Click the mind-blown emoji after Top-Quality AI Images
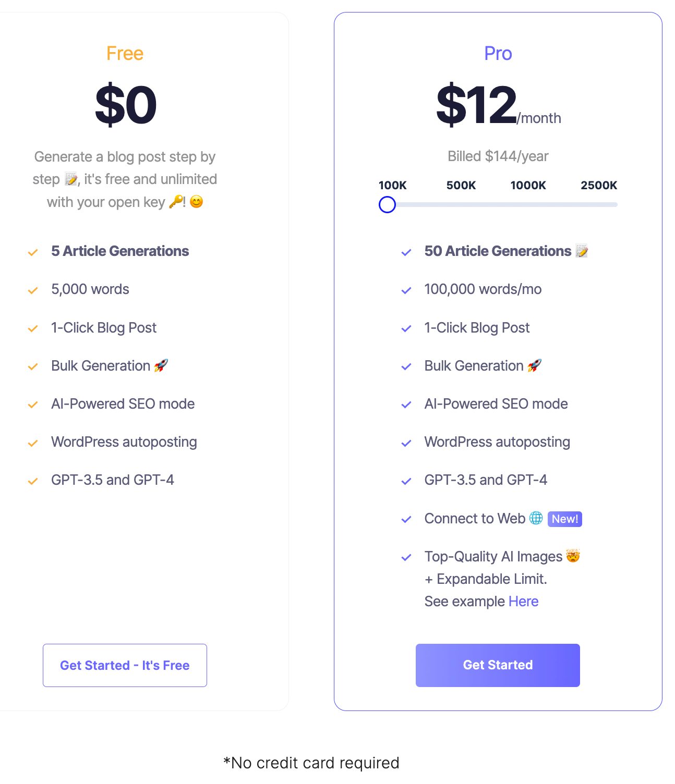The width and height of the screenshot is (675, 784). pos(573,556)
